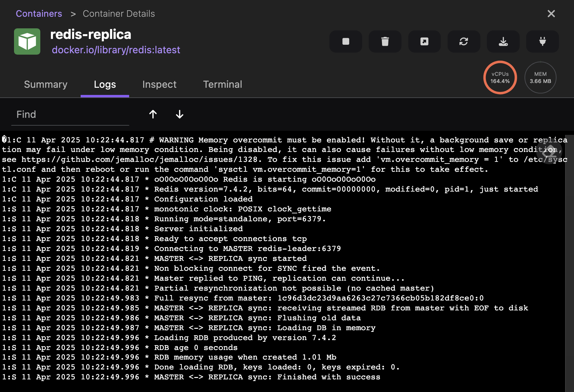Jump to previous search match with up arrow
574x392 pixels.
point(153,114)
